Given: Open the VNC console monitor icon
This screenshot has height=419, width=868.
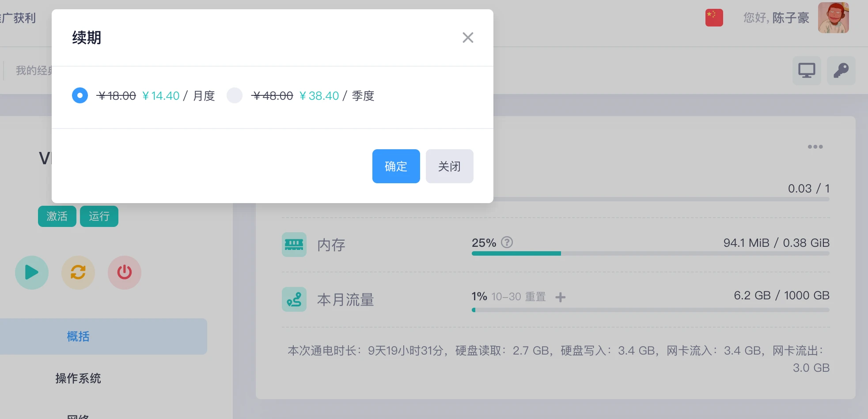Looking at the screenshot, I should (806, 71).
